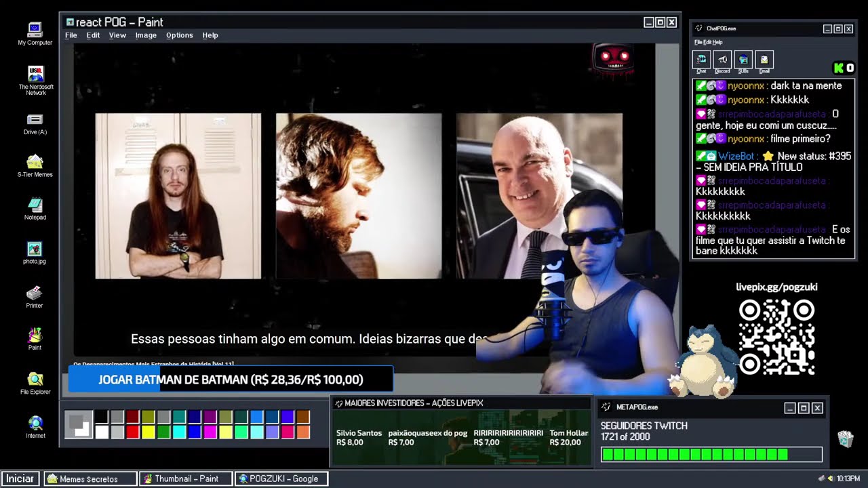Open the File menu in Paint
This screenshot has width=868, height=488.
point(71,35)
